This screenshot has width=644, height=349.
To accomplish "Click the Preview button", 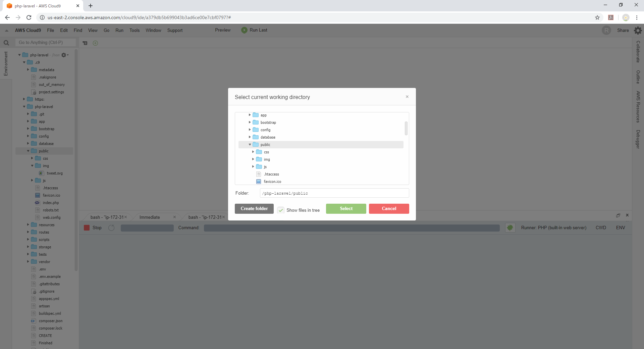I will coord(223,30).
